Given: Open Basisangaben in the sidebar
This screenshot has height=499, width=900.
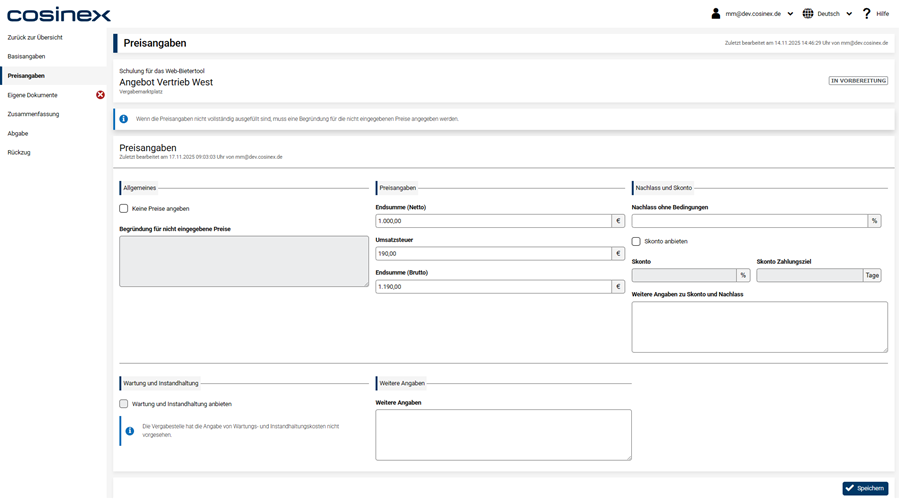Looking at the screenshot, I should [x=26, y=57].
